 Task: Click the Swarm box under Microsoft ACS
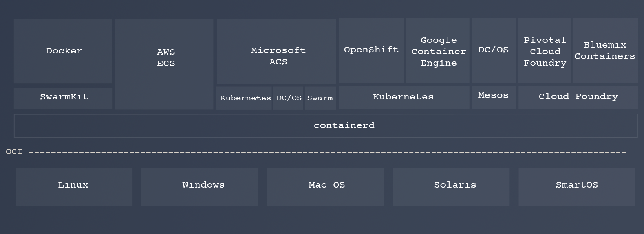[x=320, y=98]
